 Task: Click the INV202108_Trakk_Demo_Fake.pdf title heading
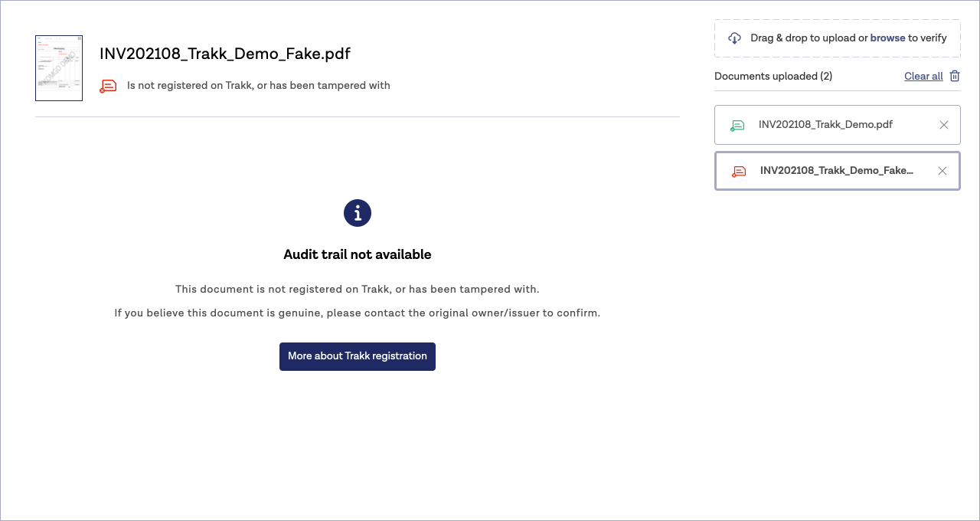(x=225, y=54)
